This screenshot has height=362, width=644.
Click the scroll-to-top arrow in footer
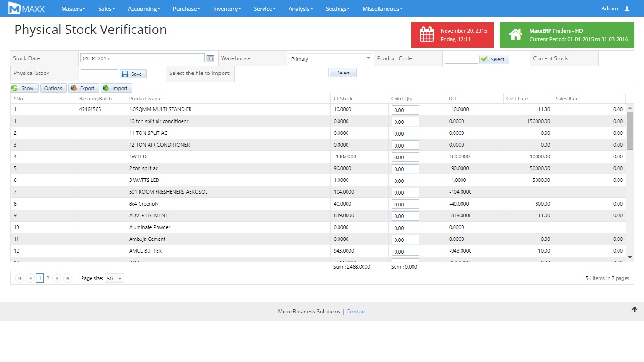[634, 309]
